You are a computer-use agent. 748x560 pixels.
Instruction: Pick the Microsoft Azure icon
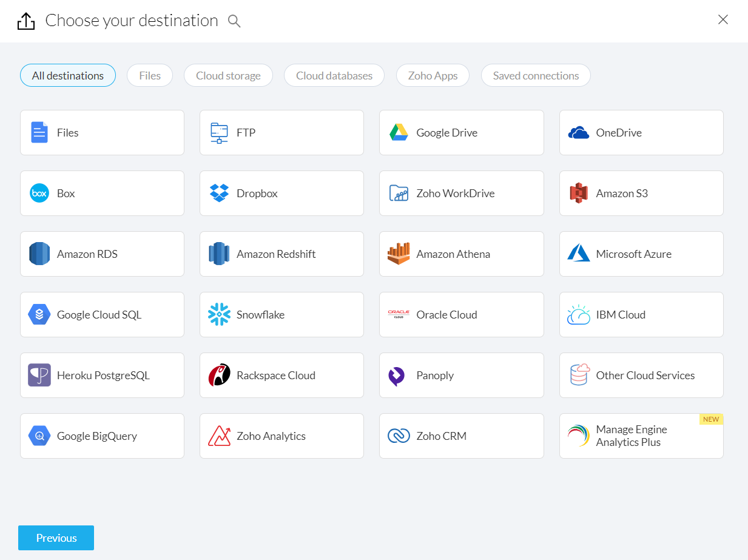[579, 254]
